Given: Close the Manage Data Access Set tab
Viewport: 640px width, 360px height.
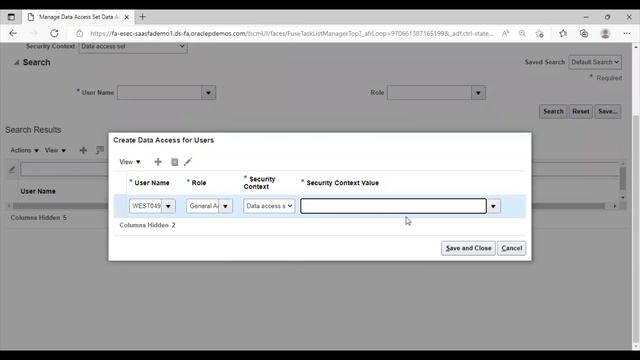Looking at the screenshot, I should click(127, 17).
